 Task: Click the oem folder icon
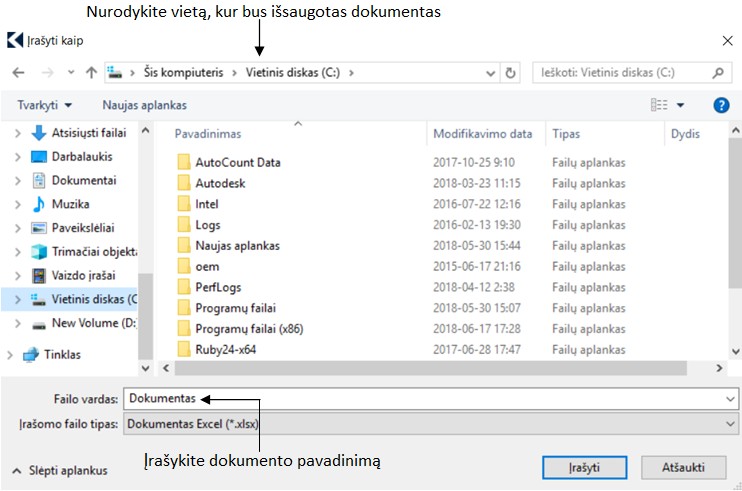184,266
